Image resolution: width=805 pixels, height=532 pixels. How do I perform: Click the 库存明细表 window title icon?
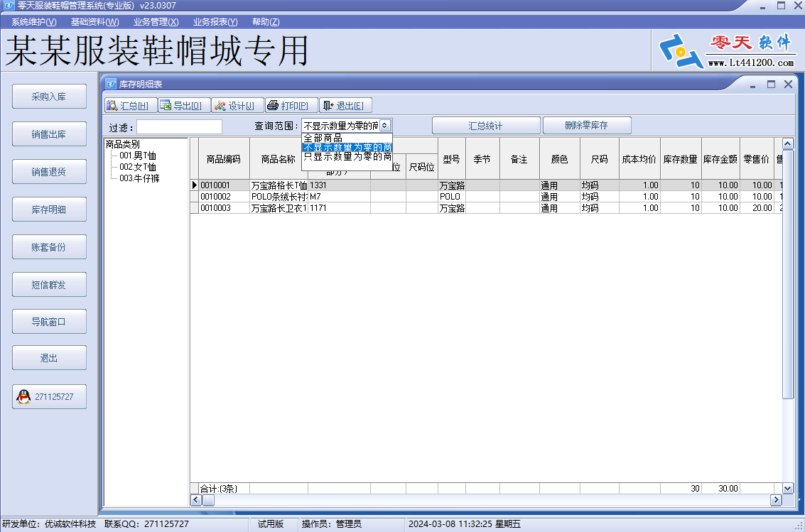point(111,84)
